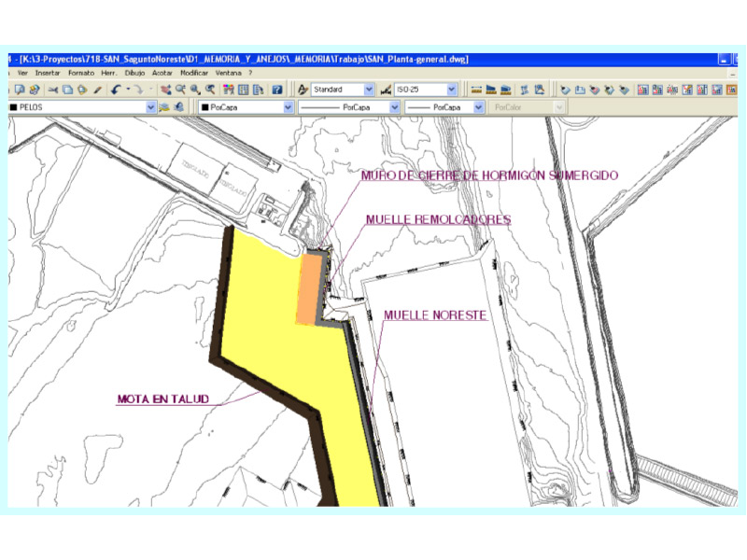747x560 pixels.
Task: Click the black color swatch of layer PELOS
Action: 14,107
